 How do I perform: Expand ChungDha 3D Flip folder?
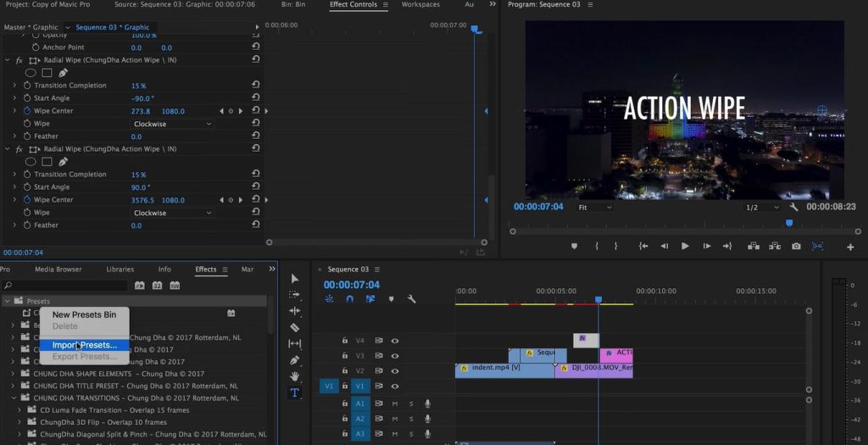coord(19,422)
